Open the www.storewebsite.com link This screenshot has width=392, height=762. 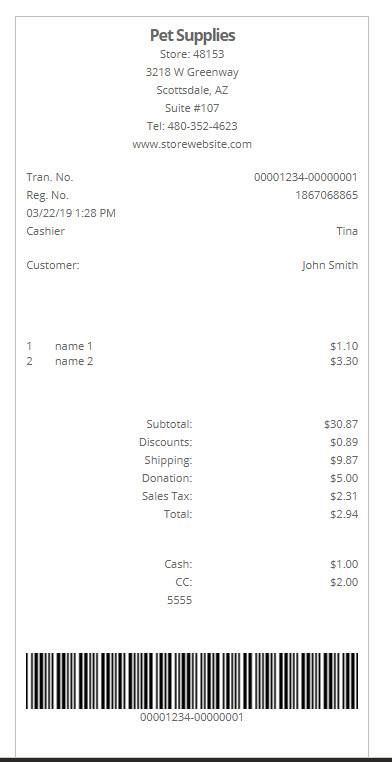(192, 144)
